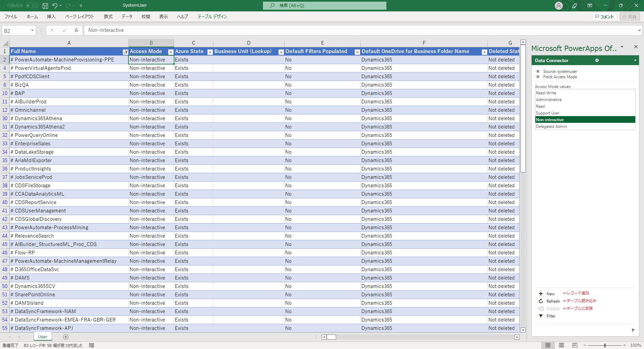Click the 100% zoom level
The image size is (644, 349).
click(x=636, y=345)
